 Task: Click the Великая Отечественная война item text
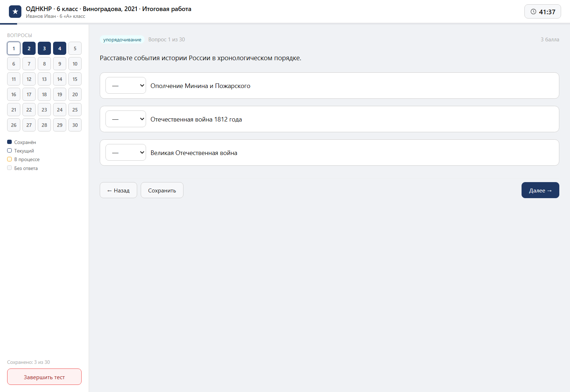pyautogui.click(x=194, y=153)
